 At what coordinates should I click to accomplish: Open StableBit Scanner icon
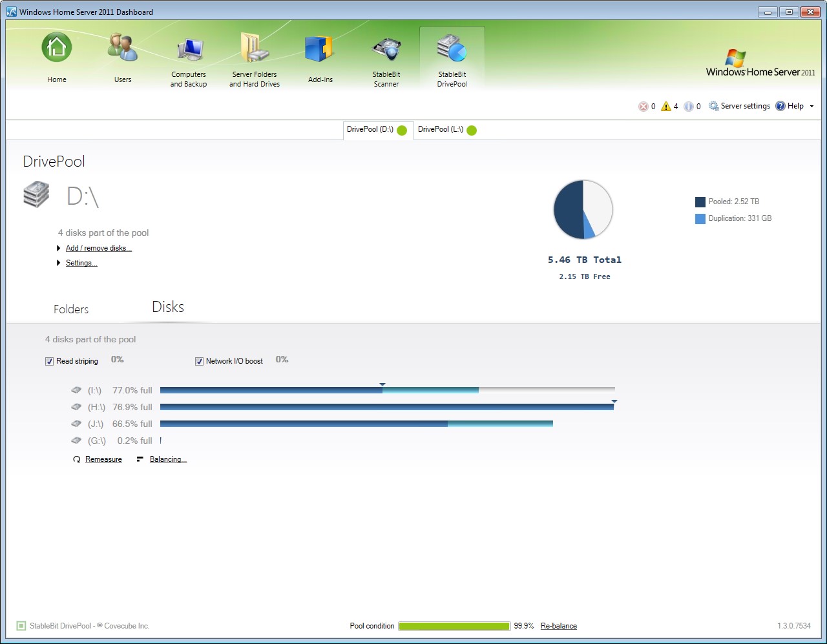coord(386,50)
